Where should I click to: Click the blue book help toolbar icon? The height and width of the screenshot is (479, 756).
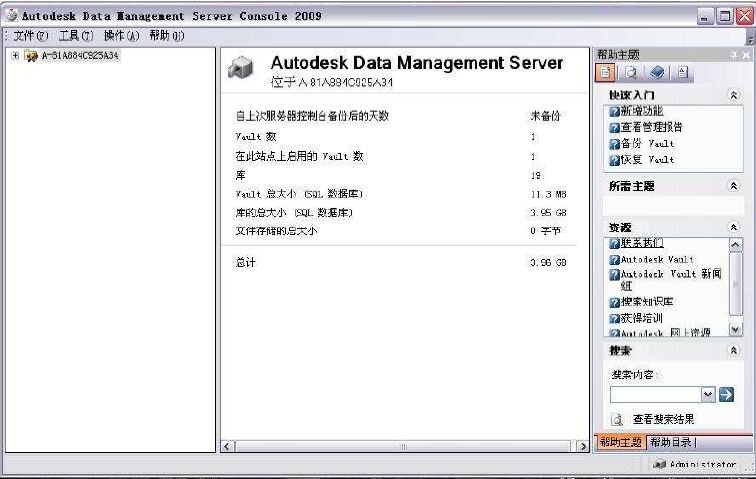click(657, 73)
